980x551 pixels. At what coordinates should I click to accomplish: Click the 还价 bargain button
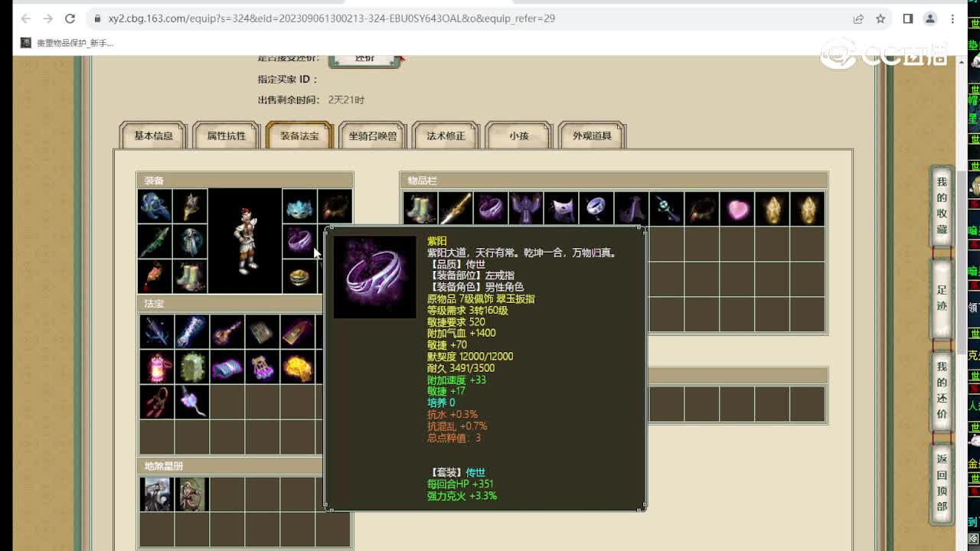pyautogui.click(x=365, y=59)
